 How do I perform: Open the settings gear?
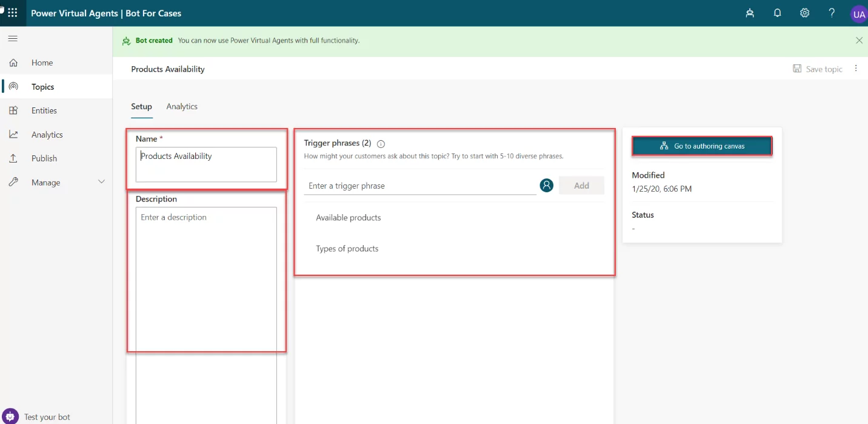pos(804,13)
